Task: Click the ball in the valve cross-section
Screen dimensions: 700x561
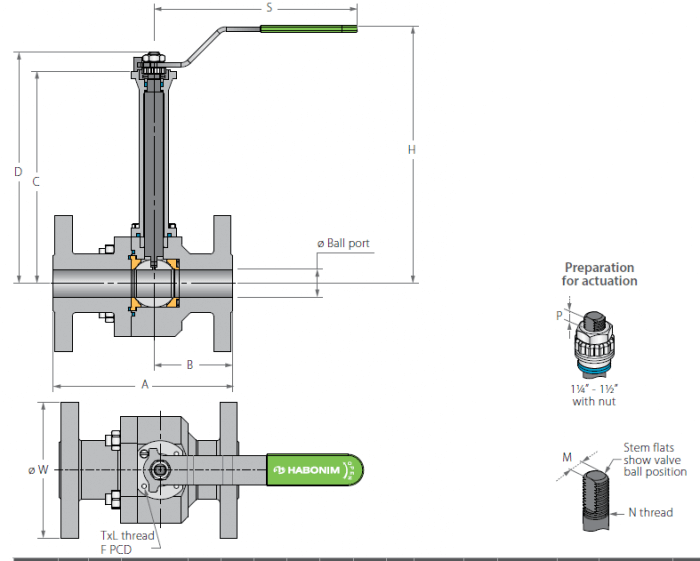Action: [x=154, y=283]
